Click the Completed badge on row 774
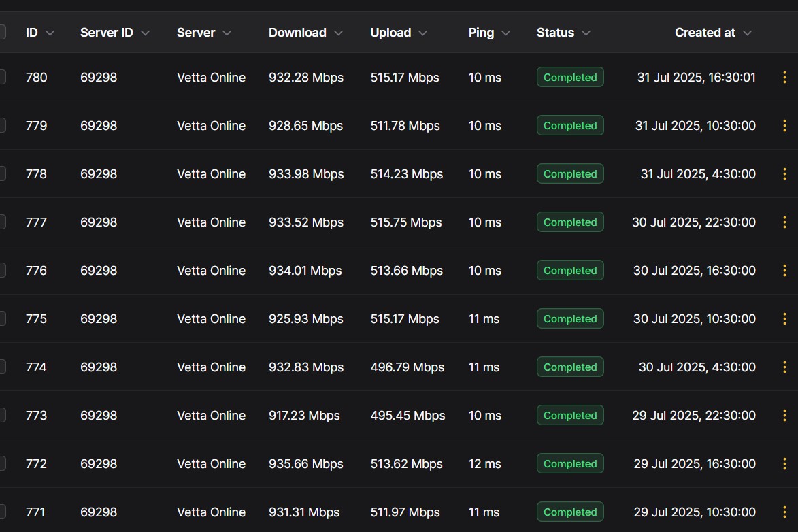This screenshot has width=798, height=532. click(570, 367)
